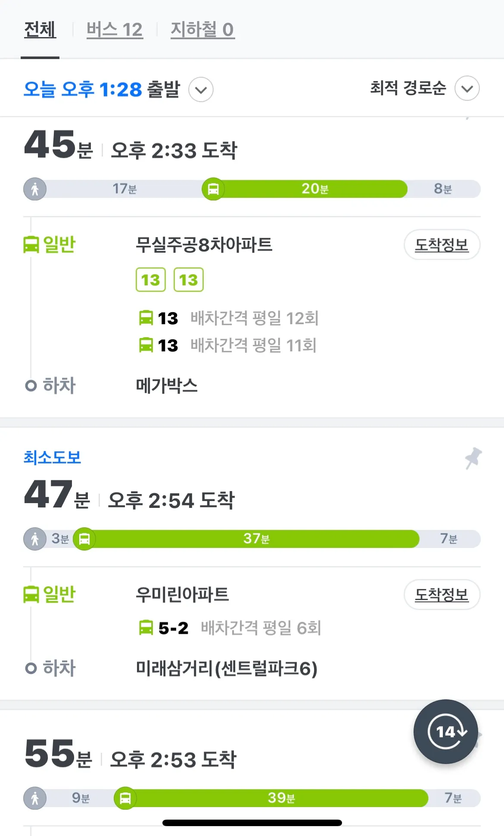Tap the green 37분 bus segment bar

pos(256,539)
